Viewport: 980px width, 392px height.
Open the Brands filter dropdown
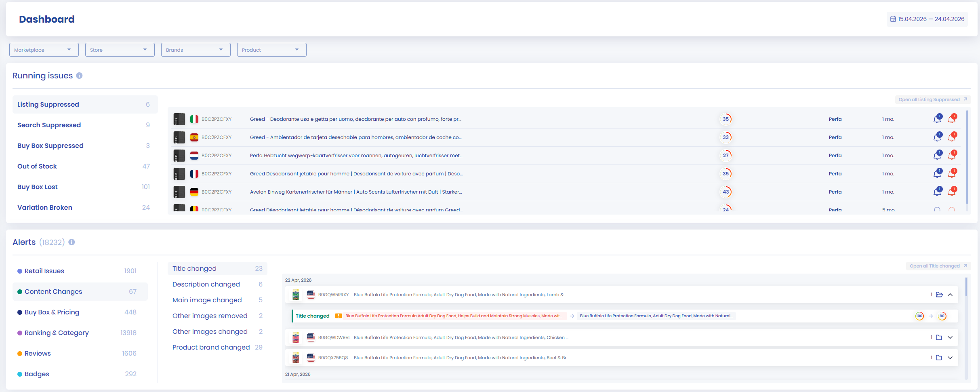196,50
